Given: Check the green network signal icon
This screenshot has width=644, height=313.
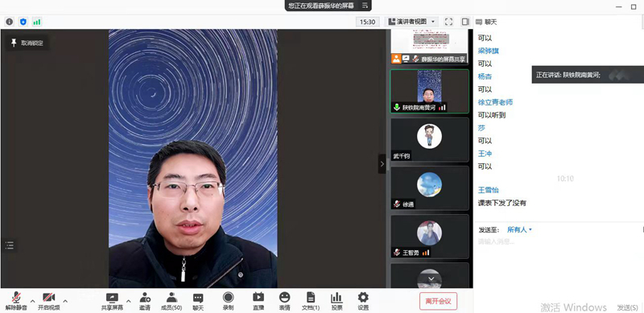Looking at the screenshot, I should pyautogui.click(x=37, y=22).
